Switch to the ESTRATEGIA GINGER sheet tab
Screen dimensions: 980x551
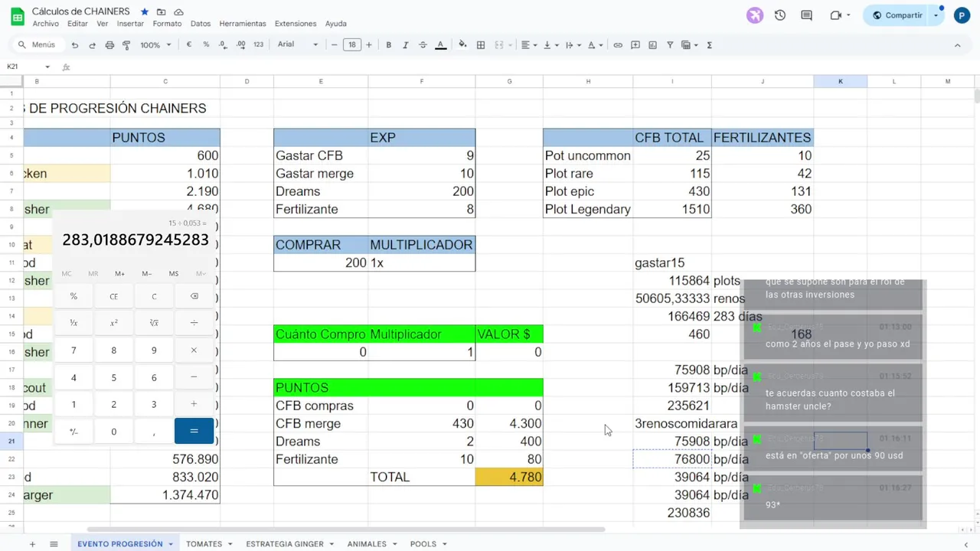pyautogui.click(x=289, y=544)
